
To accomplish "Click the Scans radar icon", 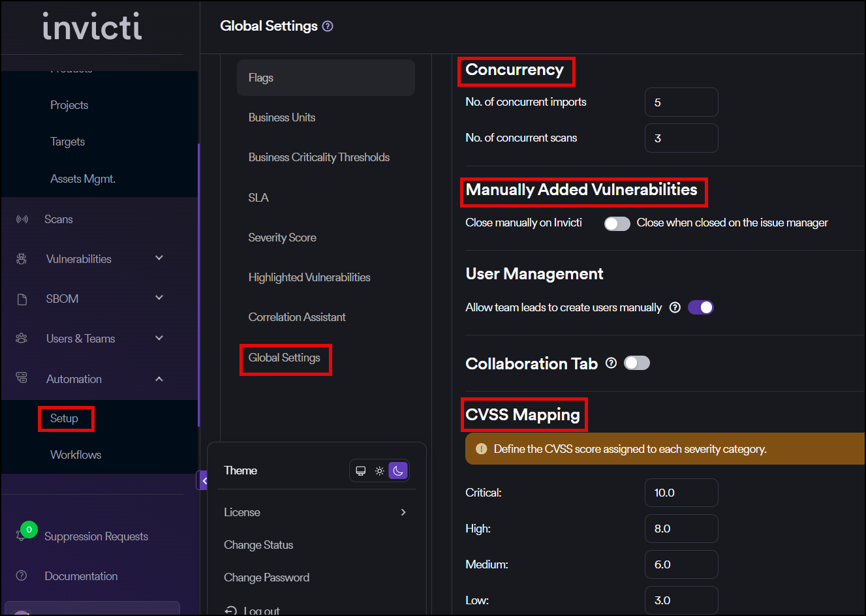I will pyautogui.click(x=22, y=219).
